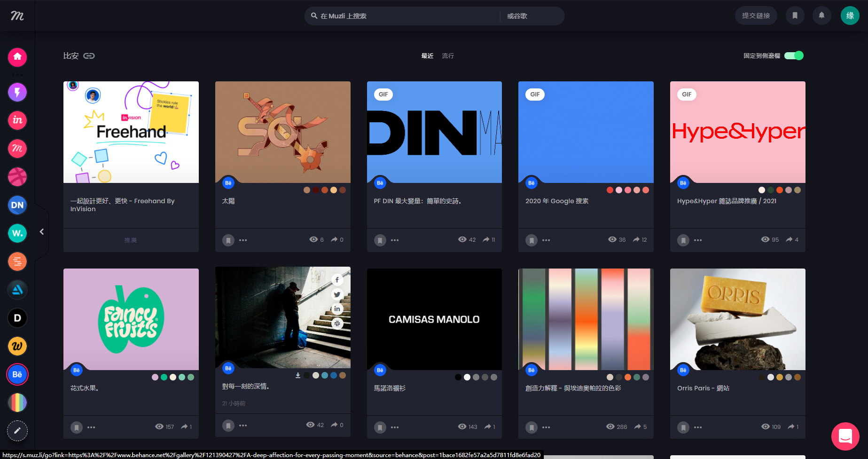Open the Webdesigner 'W.' feed
Viewport: 868px width, 459px height.
17,233
